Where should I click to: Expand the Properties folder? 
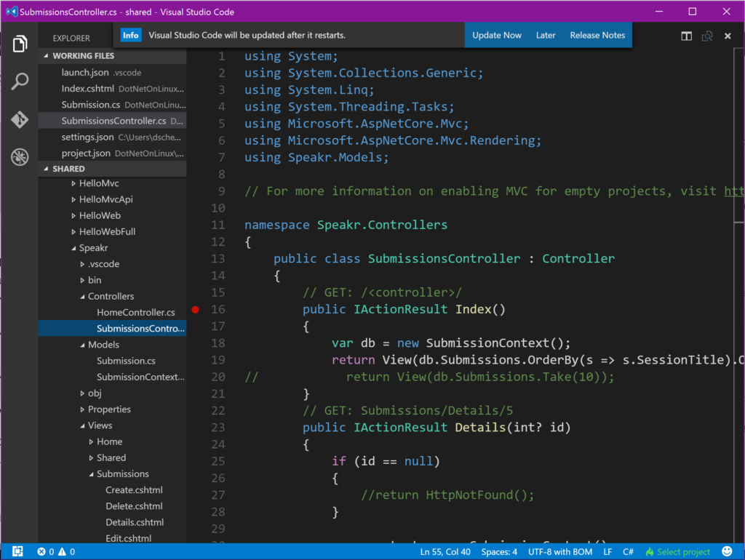tap(109, 409)
